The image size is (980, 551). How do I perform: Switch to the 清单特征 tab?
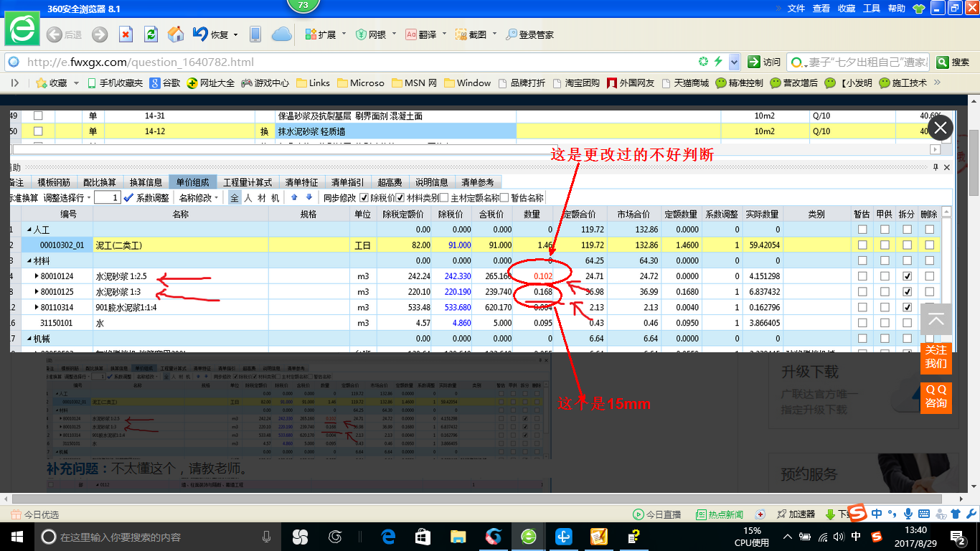click(x=301, y=182)
